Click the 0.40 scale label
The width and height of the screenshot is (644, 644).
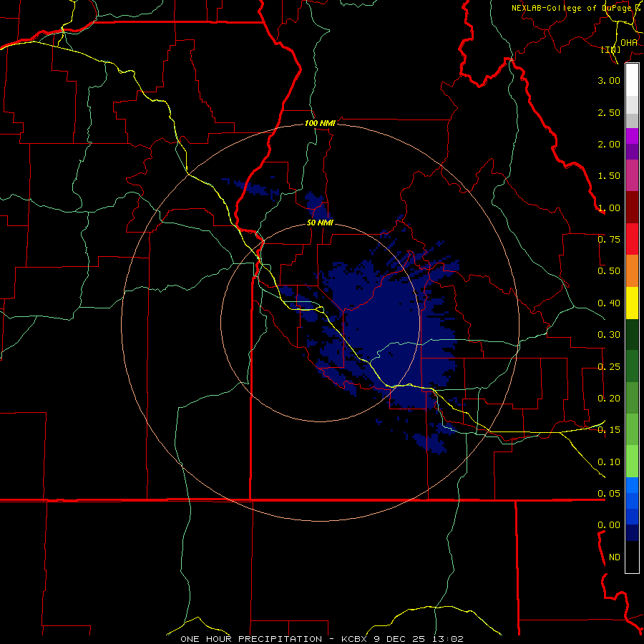coord(609,303)
